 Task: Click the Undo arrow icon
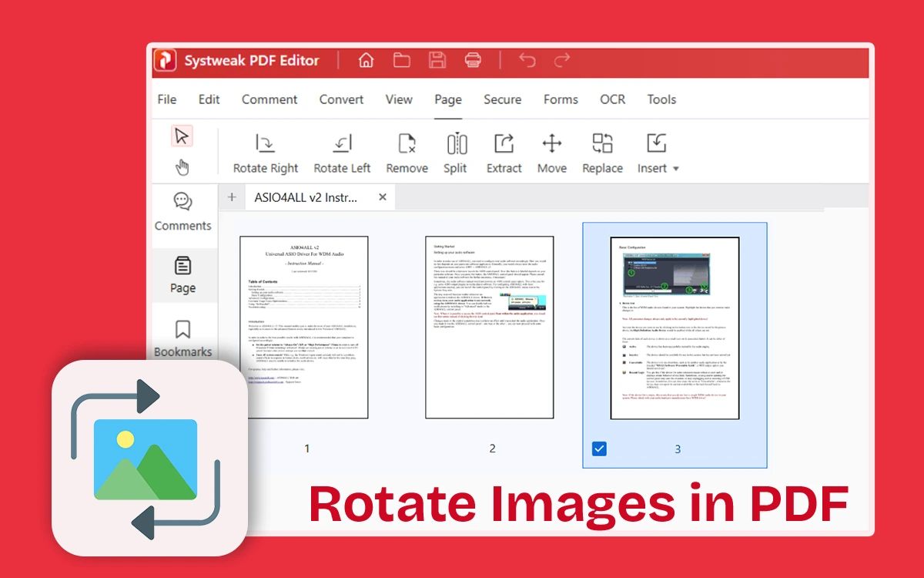(x=527, y=60)
